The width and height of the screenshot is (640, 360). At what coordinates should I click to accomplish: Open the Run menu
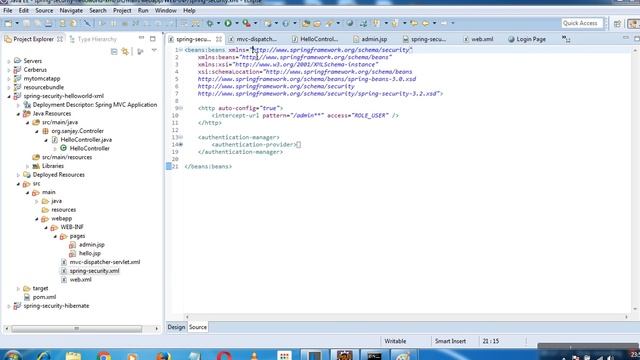coord(143,10)
